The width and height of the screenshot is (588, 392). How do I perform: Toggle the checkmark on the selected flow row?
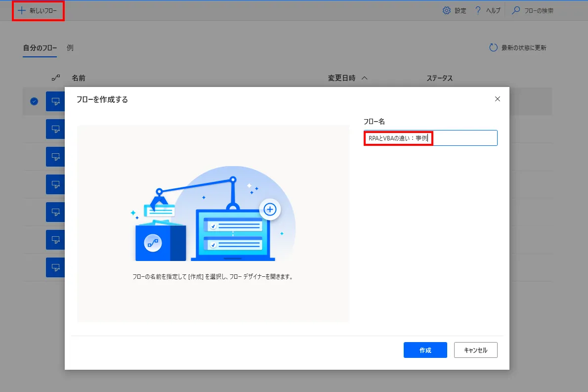pos(34,101)
